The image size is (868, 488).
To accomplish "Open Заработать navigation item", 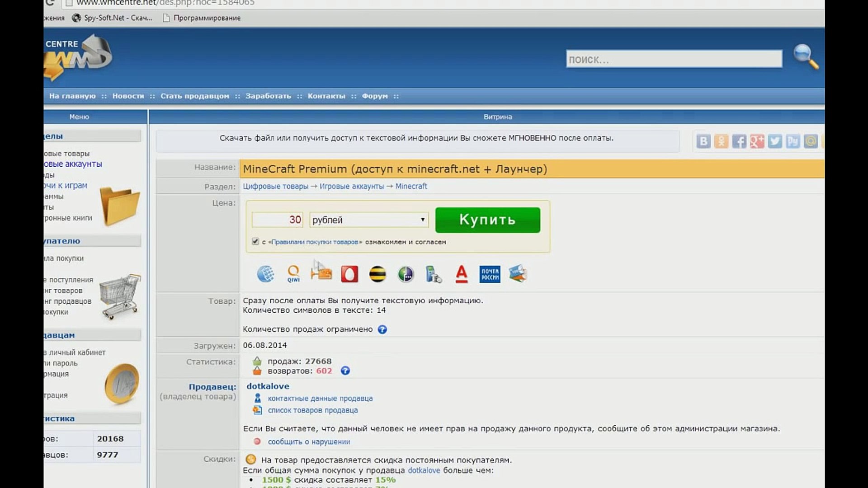I will [268, 96].
